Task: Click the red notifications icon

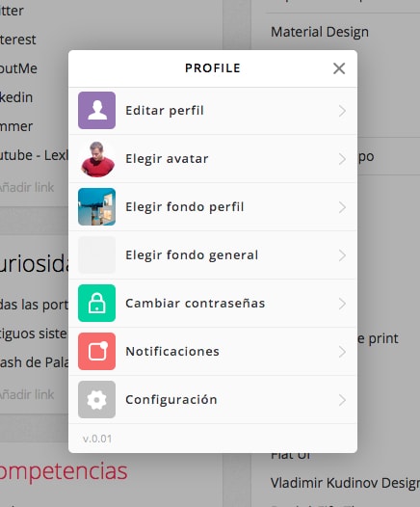Action: pyautogui.click(x=96, y=351)
